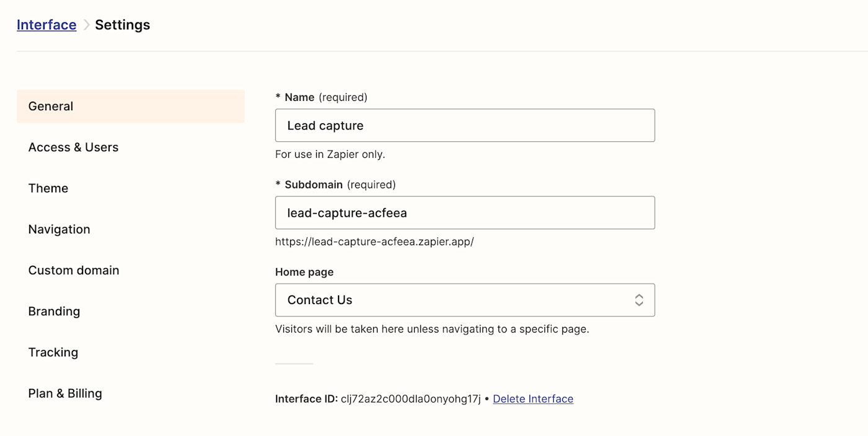
Task: Click into the Subdomain text field
Action: [x=464, y=213]
